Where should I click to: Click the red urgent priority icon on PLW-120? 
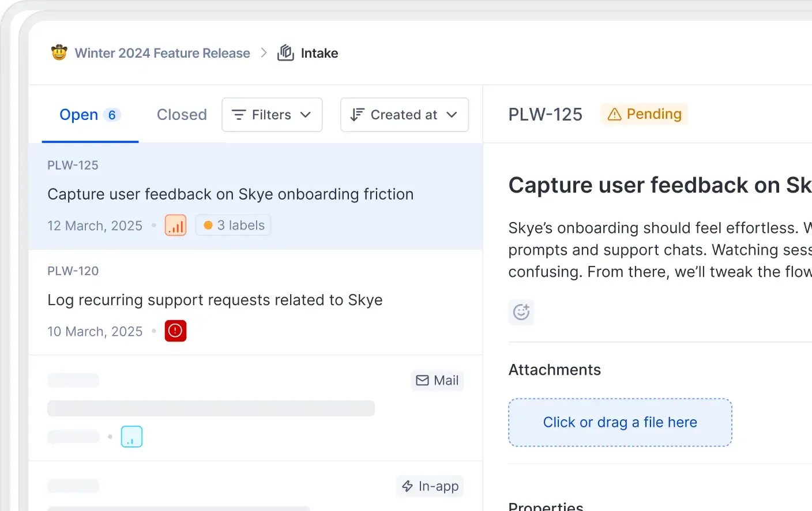pos(175,331)
